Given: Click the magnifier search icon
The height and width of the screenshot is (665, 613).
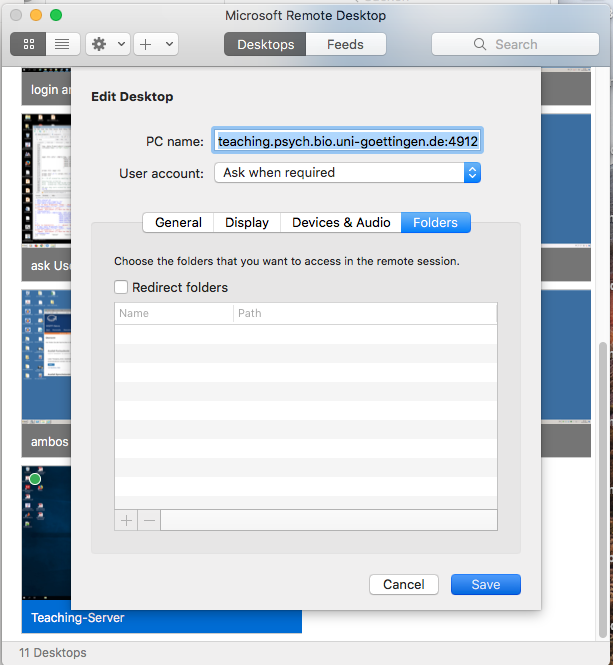Looking at the screenshot, I should click(480, 44).
